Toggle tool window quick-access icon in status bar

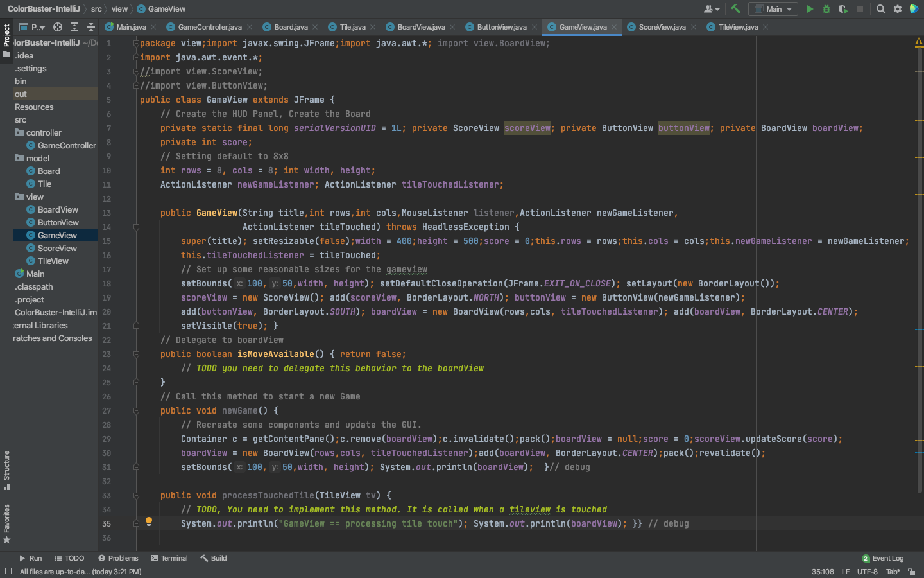tap(8, 572)
